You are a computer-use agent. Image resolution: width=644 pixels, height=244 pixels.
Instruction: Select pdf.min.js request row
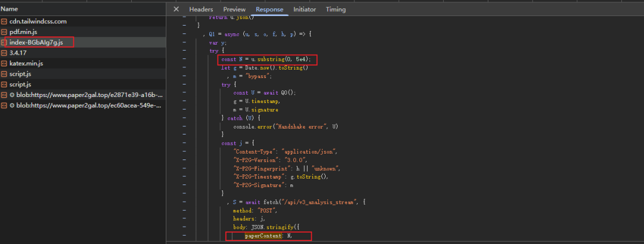[x=83, y=32]
